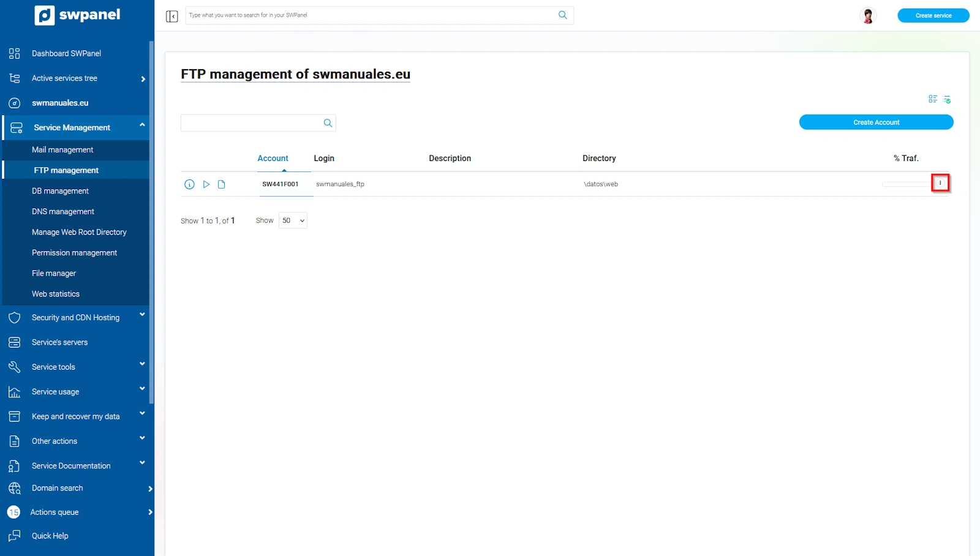Click the swpanel logo
Image resolution: width=980 pixels, height=556 pixels.
click(x=77, y=15)
